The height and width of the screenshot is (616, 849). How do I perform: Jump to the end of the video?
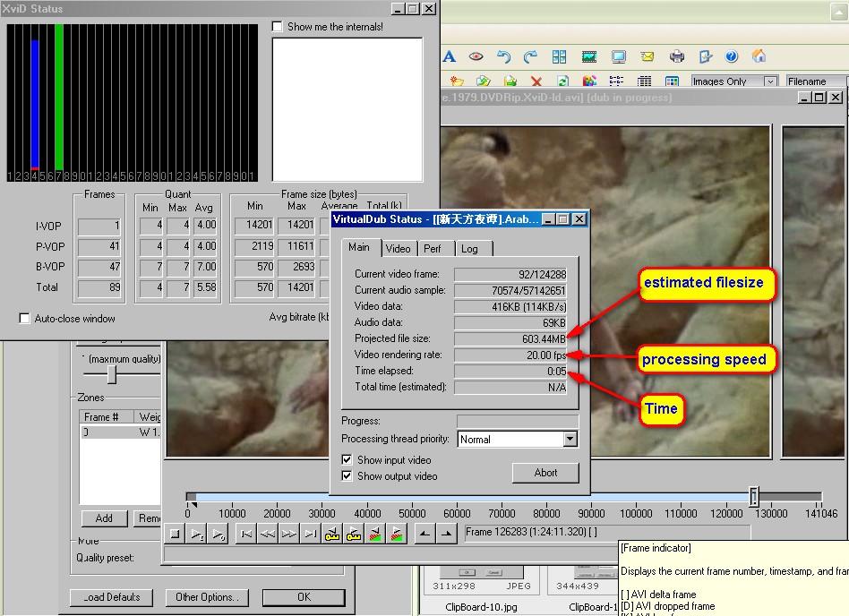tap(310, 535)
